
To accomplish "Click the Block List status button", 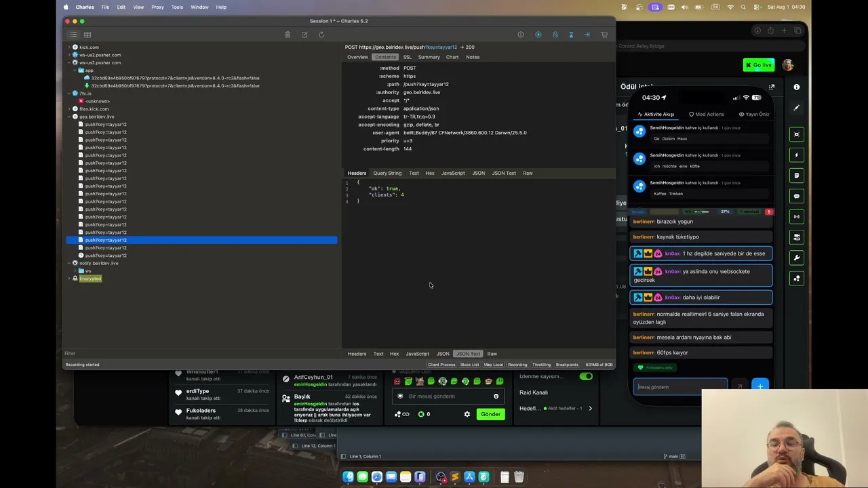I will click(x=469, y=365).
